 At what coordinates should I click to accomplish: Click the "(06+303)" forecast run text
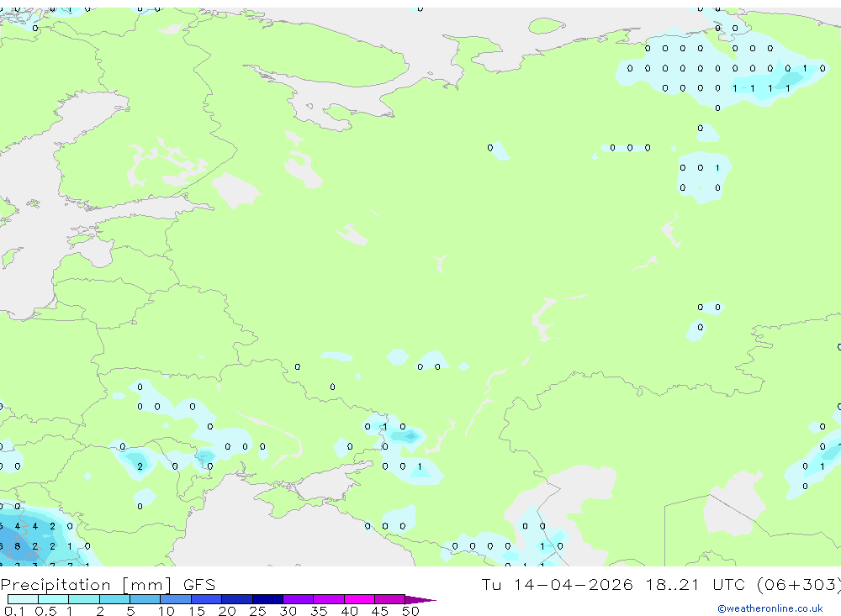tap(799, 584)
